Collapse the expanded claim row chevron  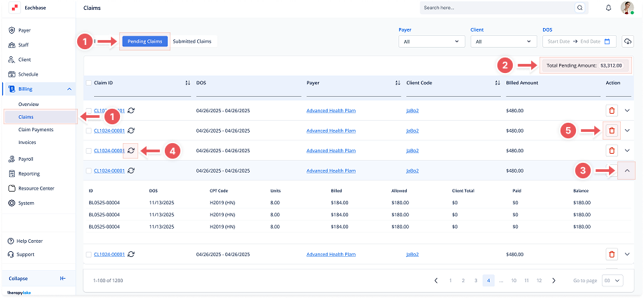point(627,171)
